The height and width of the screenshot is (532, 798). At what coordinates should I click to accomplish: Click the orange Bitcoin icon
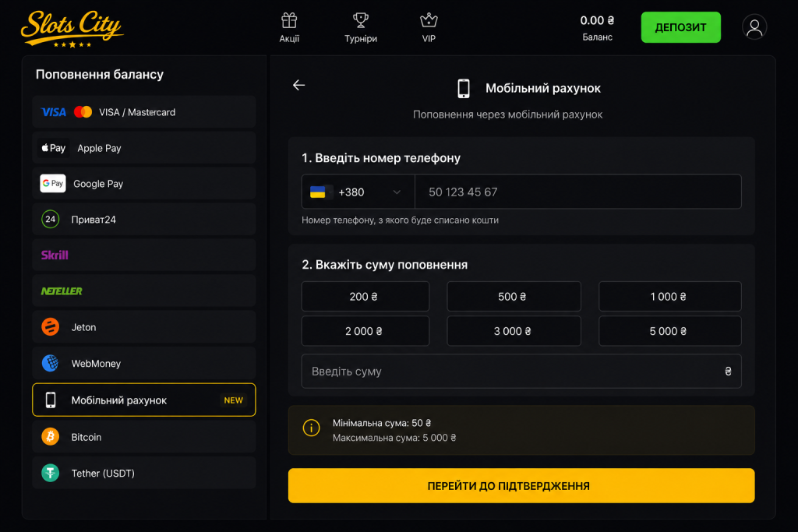coord(51,436)
